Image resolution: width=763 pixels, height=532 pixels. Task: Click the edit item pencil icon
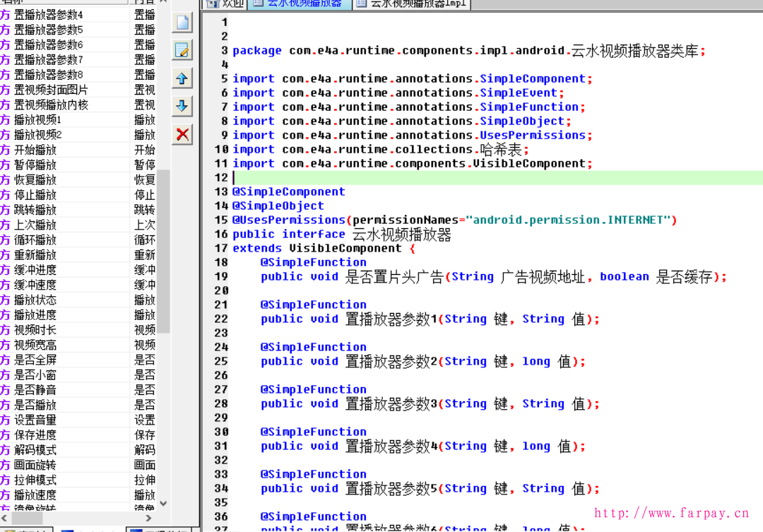pyautogui.click(x=183, y=50)
